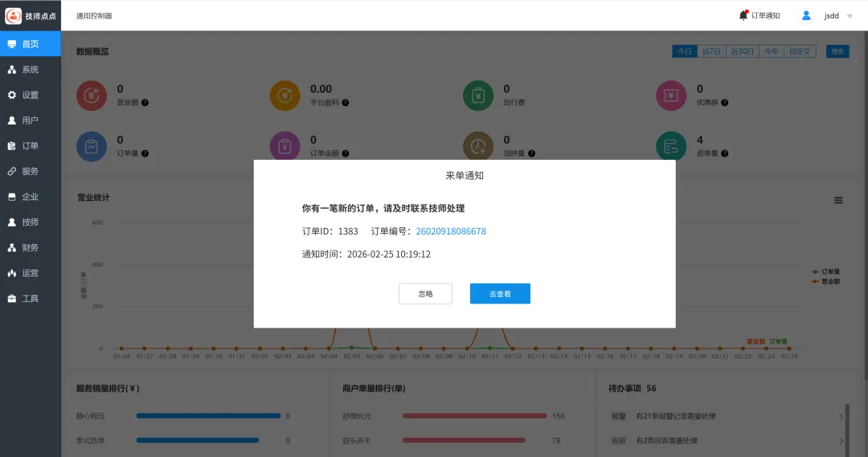Select the 近7日 date range option
The image size is (868, 457).
pyautogui.click(x=711, y=51)
